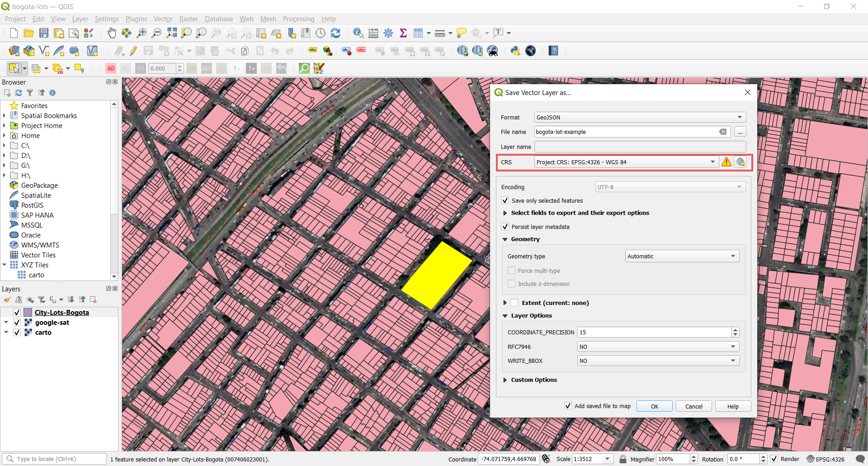
Task: Open the attribute table icon
Action: (x=418, y=33)
